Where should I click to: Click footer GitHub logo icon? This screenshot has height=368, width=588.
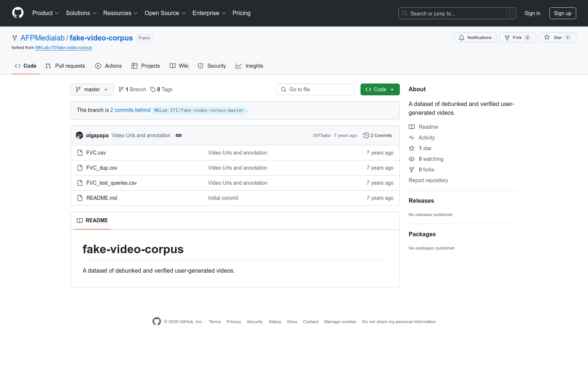tap(157, 321)
